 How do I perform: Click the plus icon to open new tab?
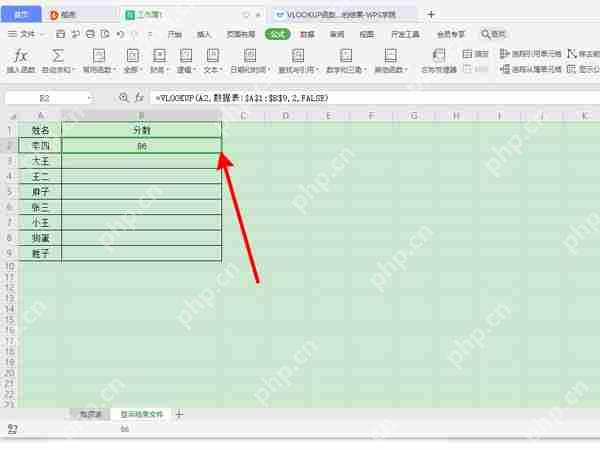click(432, 15)
